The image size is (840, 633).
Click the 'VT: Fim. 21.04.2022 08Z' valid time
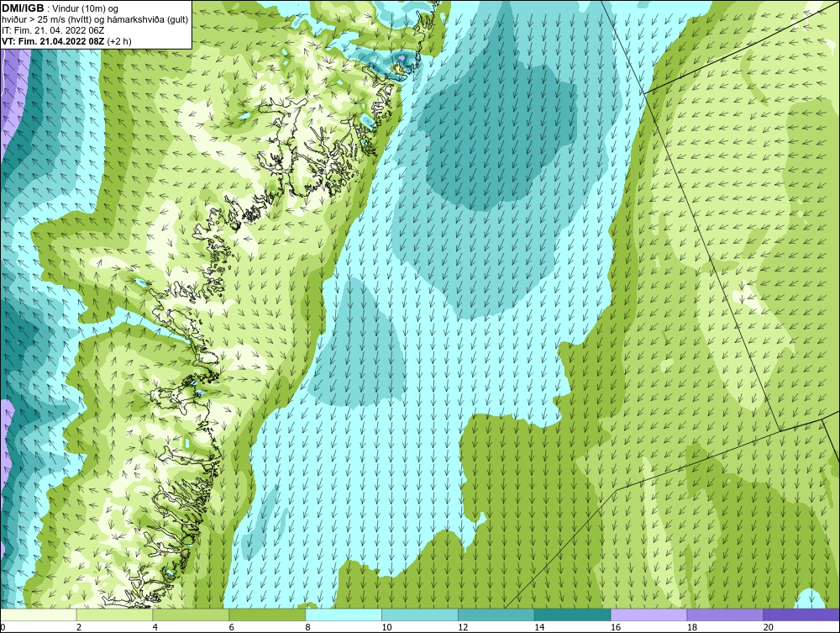[54, 40]
